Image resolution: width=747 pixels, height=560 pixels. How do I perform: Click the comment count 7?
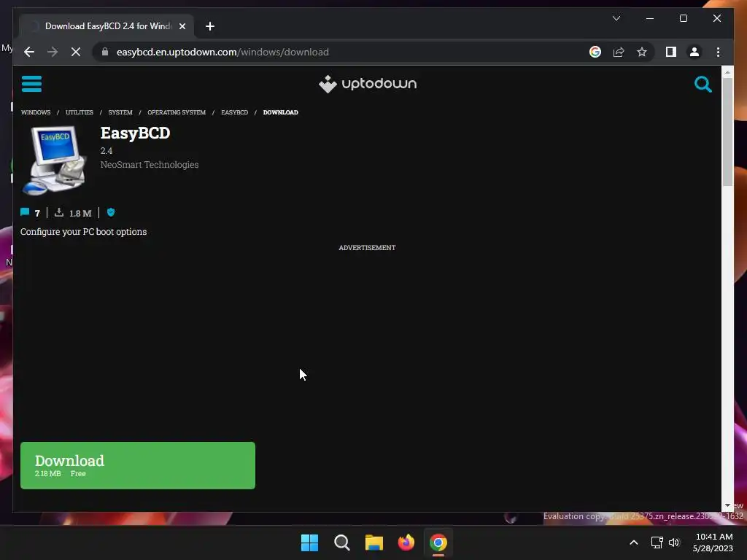(37, 214)
